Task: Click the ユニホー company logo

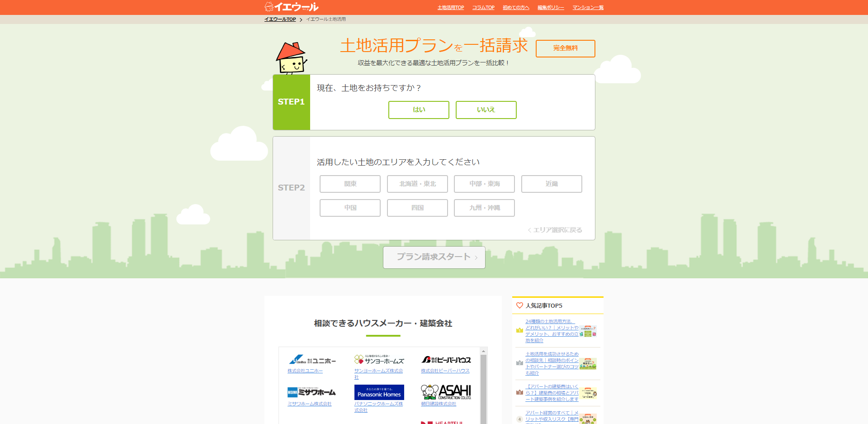Action: (312, 360)
